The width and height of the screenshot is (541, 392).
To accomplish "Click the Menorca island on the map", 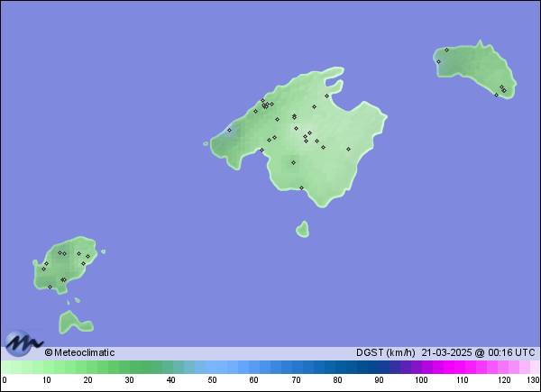I will 473,70.
